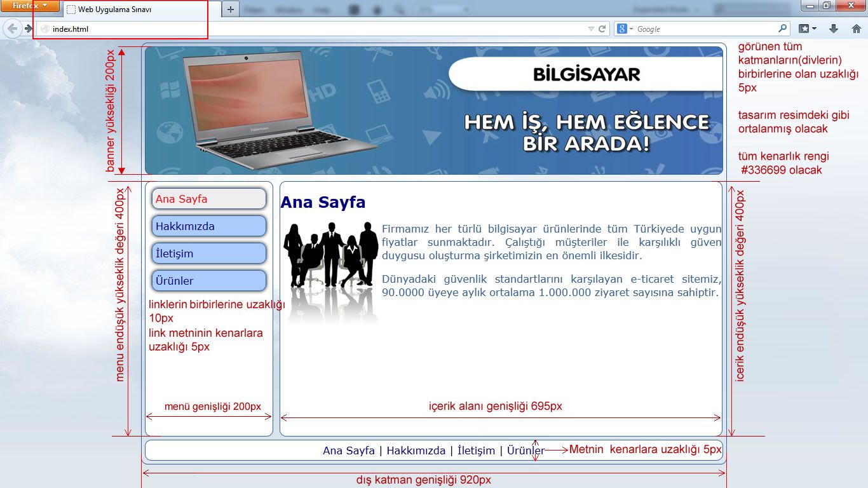Click the footer Hakkımızda link
The width and height of the screenshot is (868, 488).
(x=416, y=451)
